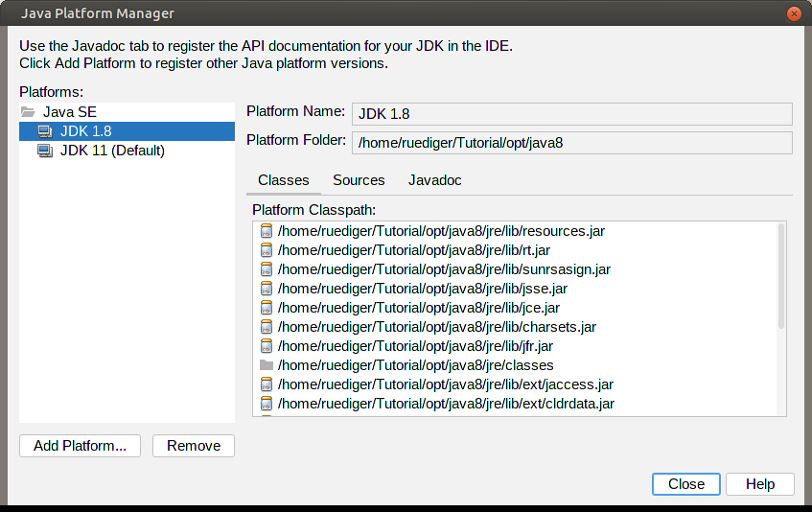Select the JDK 11 (Default) platform

pyautogui.click(x=112, y=151)
